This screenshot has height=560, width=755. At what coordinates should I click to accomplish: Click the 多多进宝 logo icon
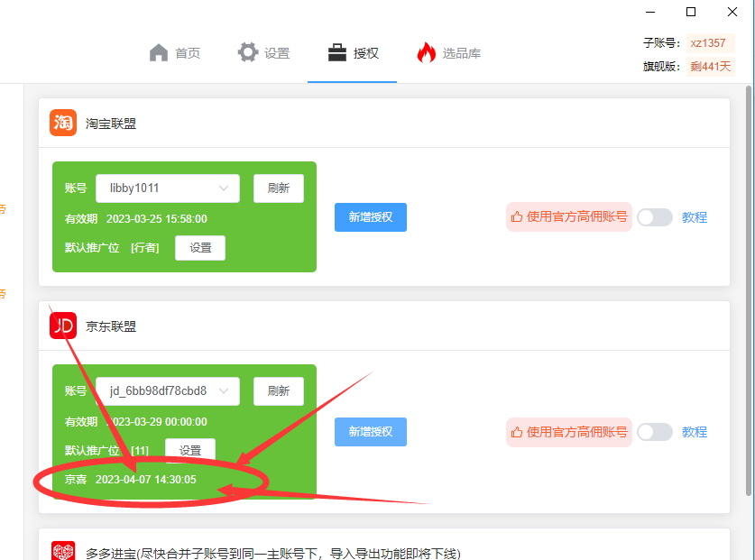(x=63, y=551)
